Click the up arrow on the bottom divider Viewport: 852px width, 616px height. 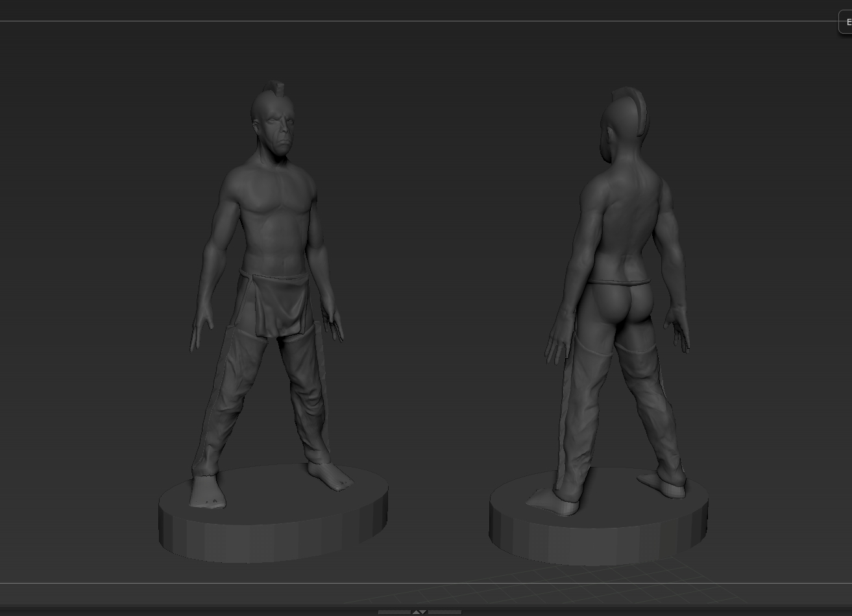point(415,611)
